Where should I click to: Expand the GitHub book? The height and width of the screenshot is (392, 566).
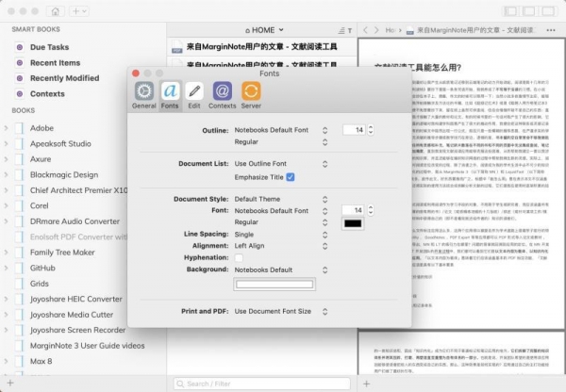pos(7,268)
